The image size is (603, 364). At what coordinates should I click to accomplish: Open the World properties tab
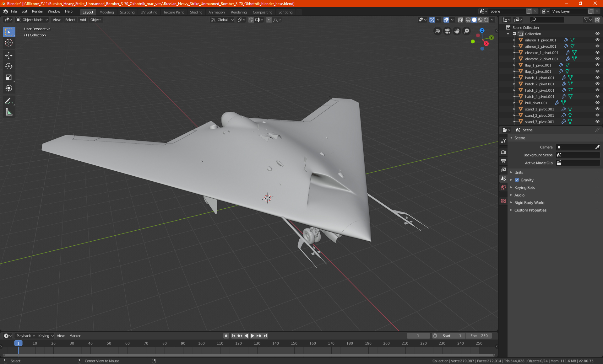click(x=503, y=187)
